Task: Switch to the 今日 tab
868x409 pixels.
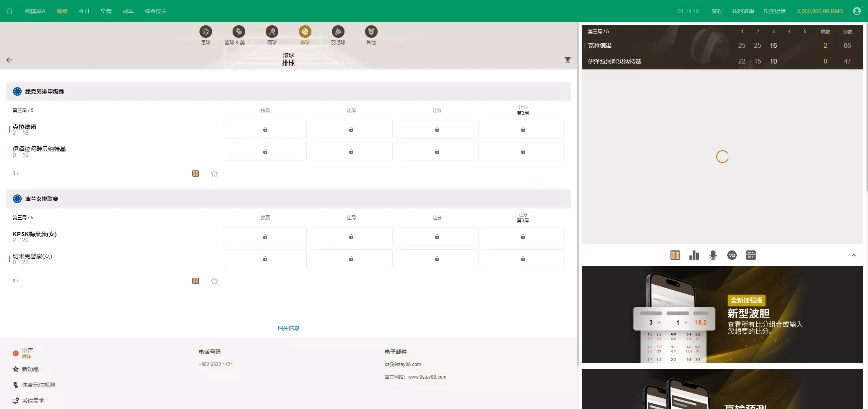Action: point(84,11)
